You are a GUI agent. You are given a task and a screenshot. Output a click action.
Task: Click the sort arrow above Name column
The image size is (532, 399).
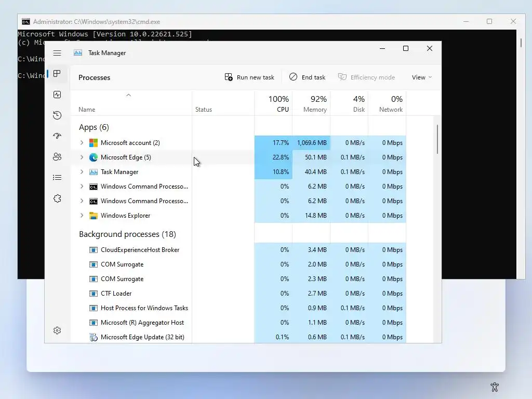(x=129, y=96)
